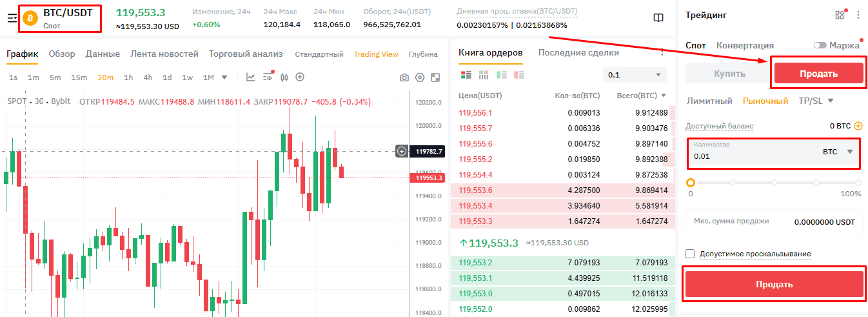Viewport: 868px width, 317px height.
Task: Set chart interval to 1s
Action: (x=14, y=77)
